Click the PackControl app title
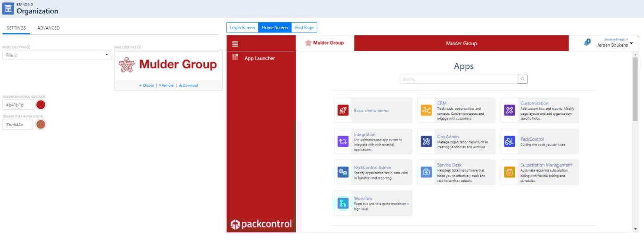The height and width of the screenshot is (241, 644). (x=532, y=139)
